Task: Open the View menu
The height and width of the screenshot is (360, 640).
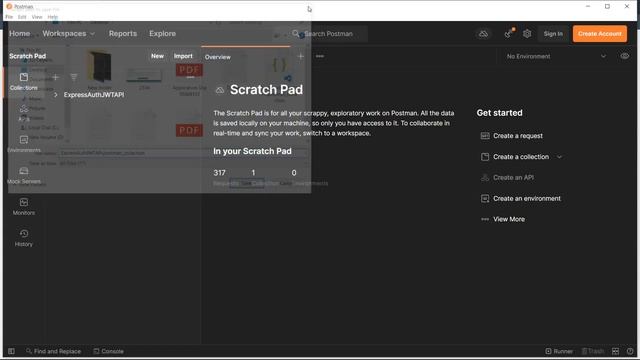Action: point(37,17)
